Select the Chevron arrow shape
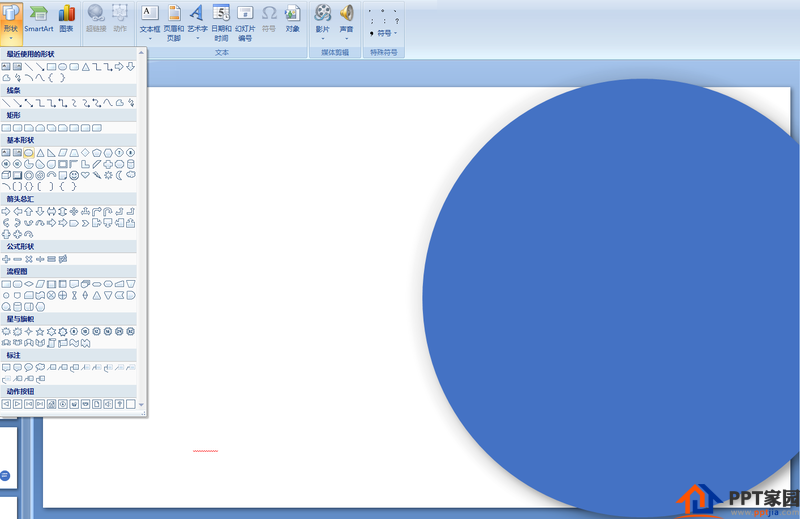The image size is (800, 519). coord(85,223)
